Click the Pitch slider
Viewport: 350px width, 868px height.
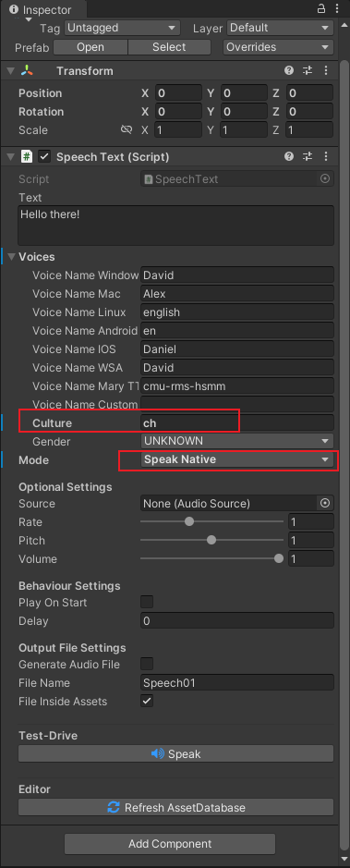pos(211,540)
